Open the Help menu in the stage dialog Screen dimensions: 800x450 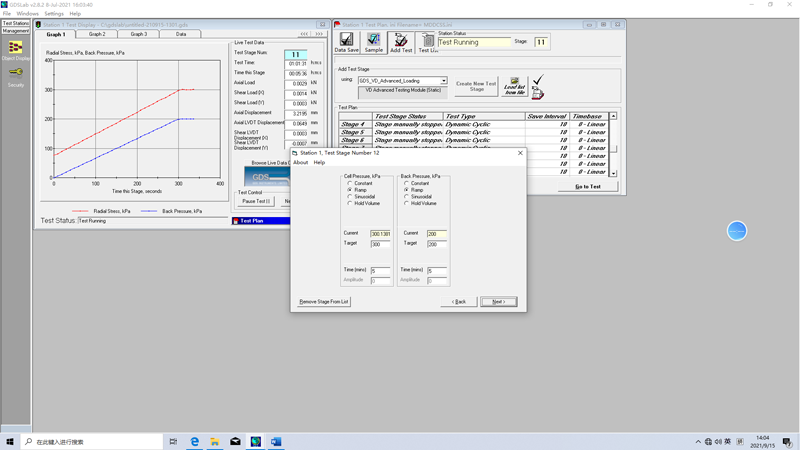click(319, 162)
